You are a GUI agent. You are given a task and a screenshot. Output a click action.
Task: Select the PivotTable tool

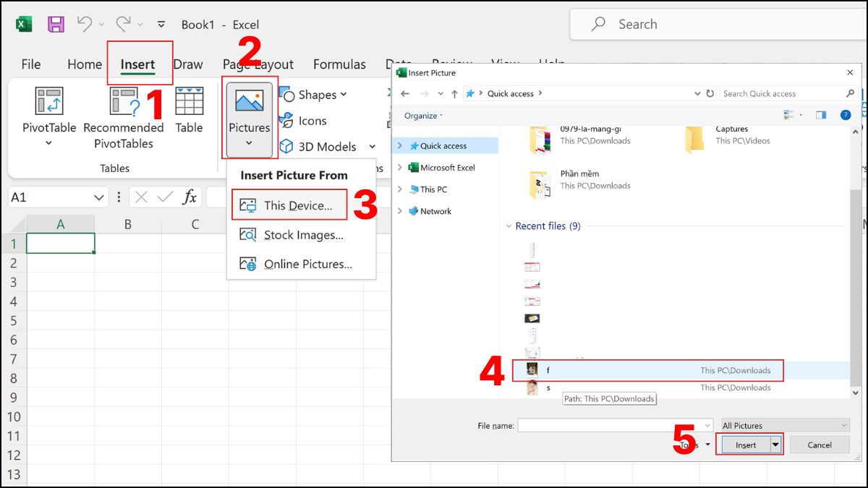tap(48, 116)
